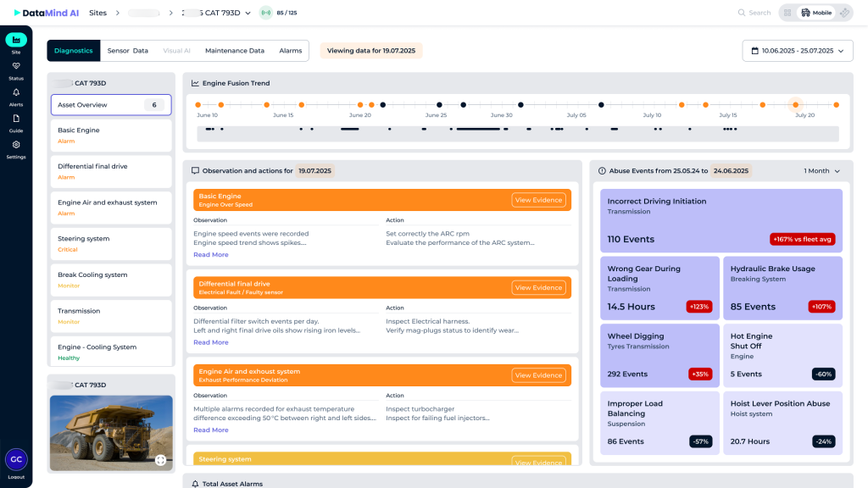The height and width of the screenshot is (488, 868).
Task: Open the date range 10.06.2025 - 25.07.2025 dropdown
Action: click(797, 51)
